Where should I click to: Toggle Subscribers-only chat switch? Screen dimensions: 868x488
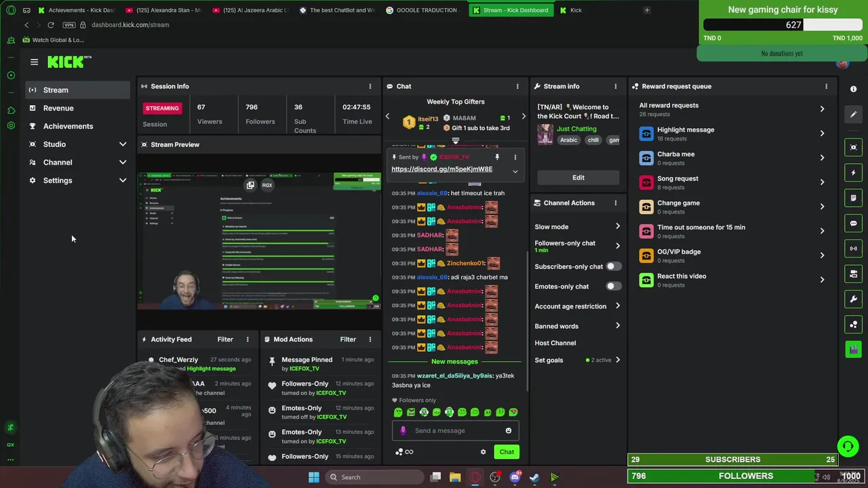pyautogui.click(x=612, y=266)
